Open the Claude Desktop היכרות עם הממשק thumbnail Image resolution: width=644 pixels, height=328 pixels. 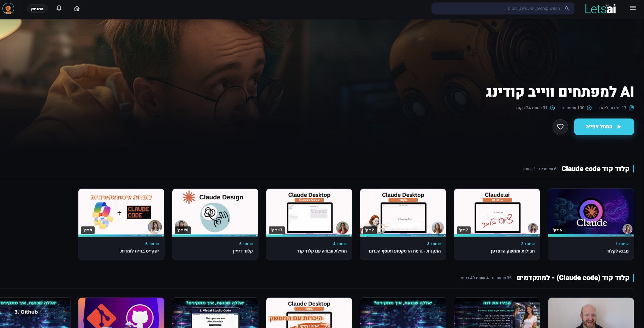[x=309, y=313]
